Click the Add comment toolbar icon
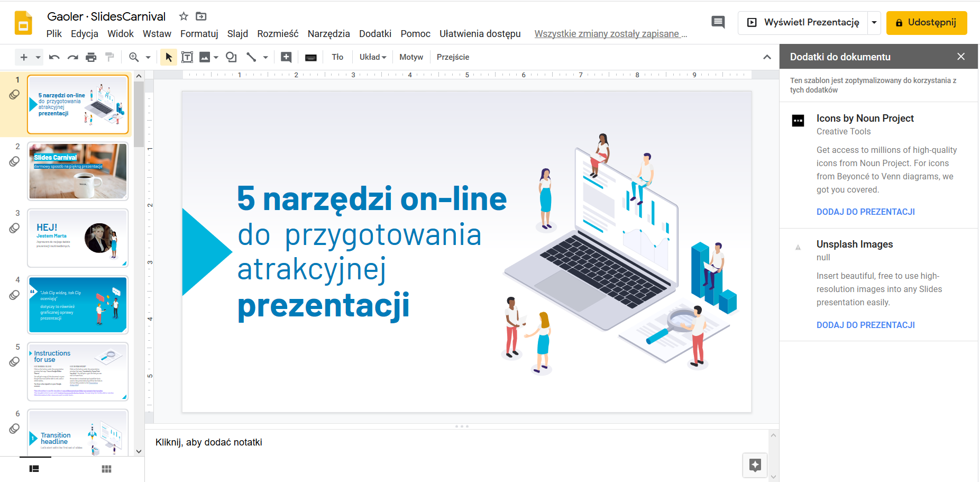This screenshot has width=980, height=482. click(x=286, y=57)
